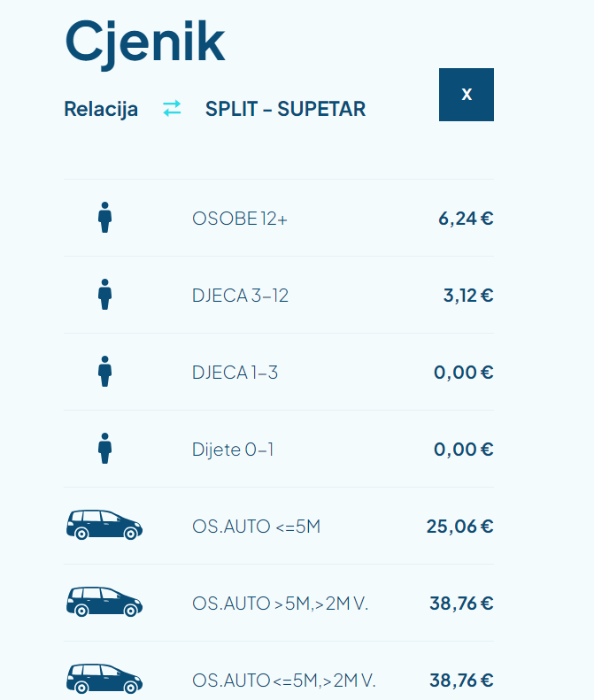
Task: Select the DJECA 1–3 fare label
Action: (x=235, y=373)
